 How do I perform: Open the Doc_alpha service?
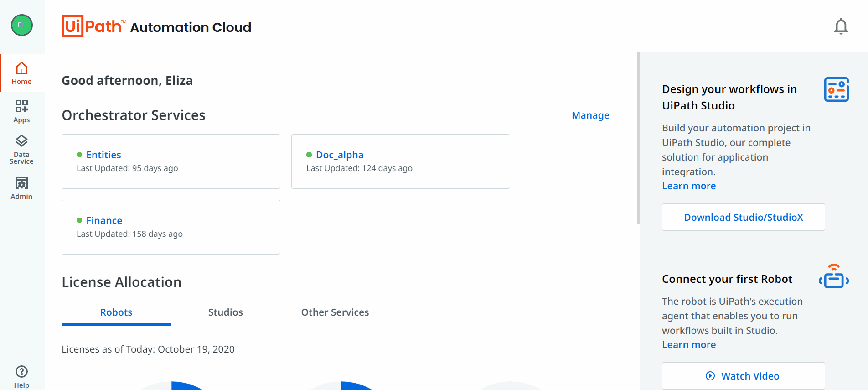point(340,155)
